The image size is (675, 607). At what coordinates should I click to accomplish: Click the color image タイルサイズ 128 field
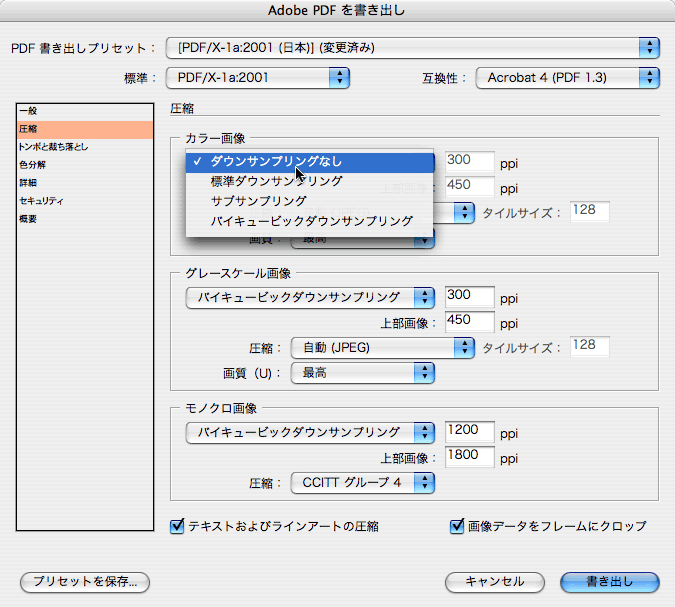590,211
